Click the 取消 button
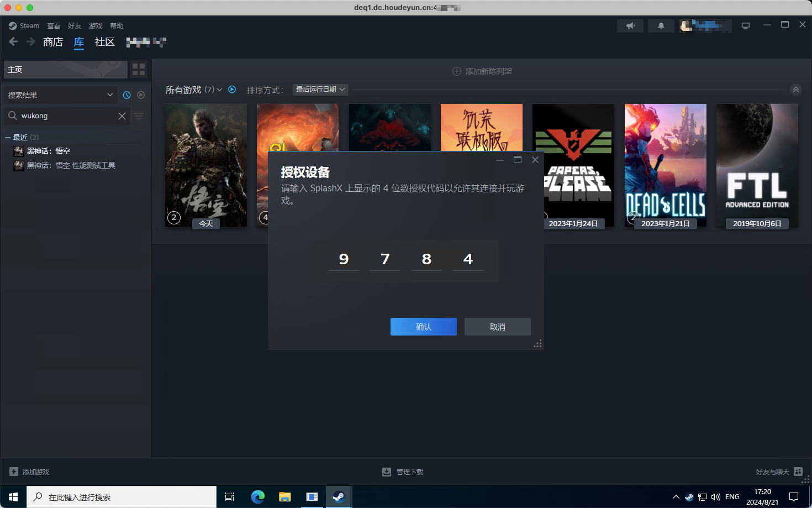 pyautogui.click(x=498, y=327)
